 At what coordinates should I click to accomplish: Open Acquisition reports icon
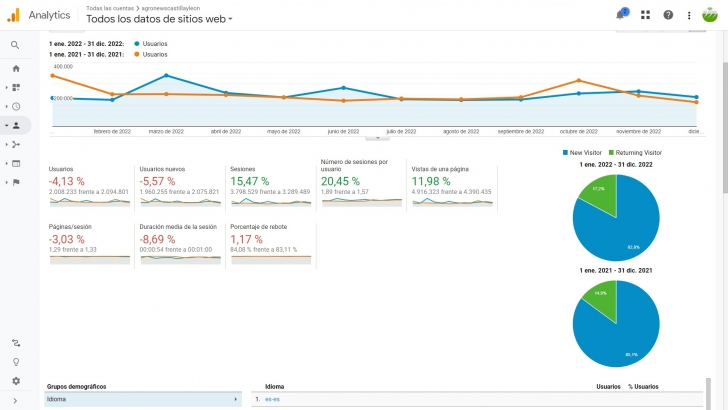16,144
